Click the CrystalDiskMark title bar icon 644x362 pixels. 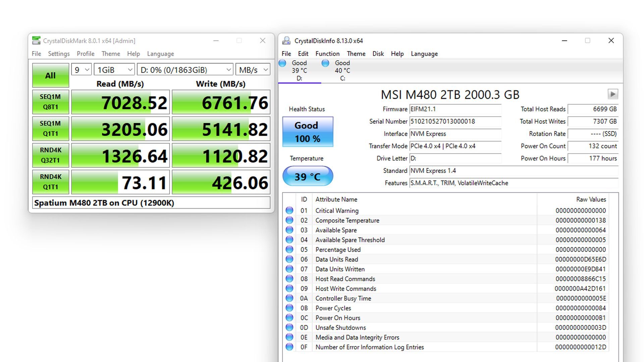click(x=37, y=41)
